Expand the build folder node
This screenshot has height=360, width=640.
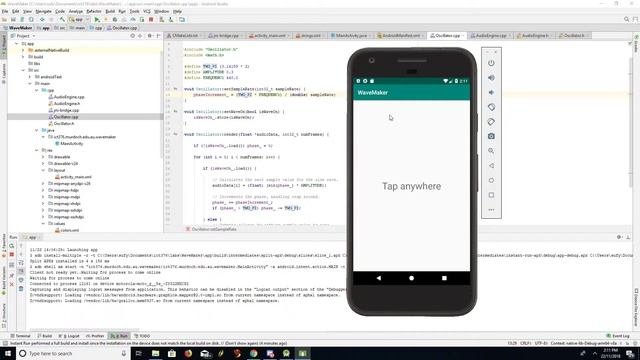(x=23, y=57)
